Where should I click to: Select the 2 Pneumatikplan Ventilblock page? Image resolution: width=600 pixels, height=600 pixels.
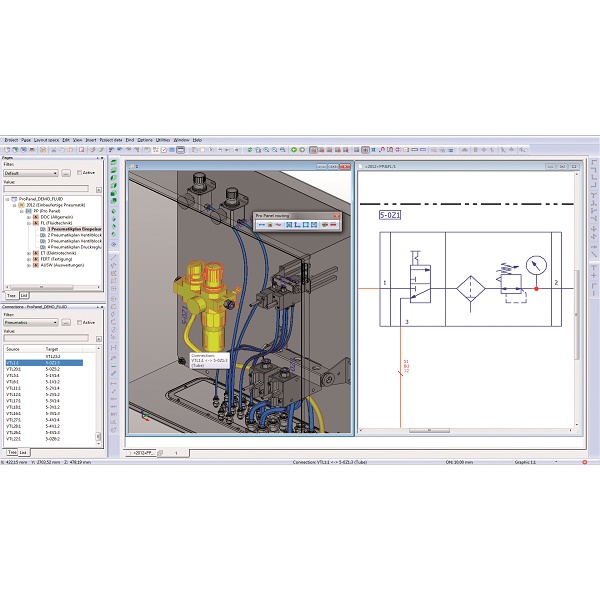pos(72,235)
